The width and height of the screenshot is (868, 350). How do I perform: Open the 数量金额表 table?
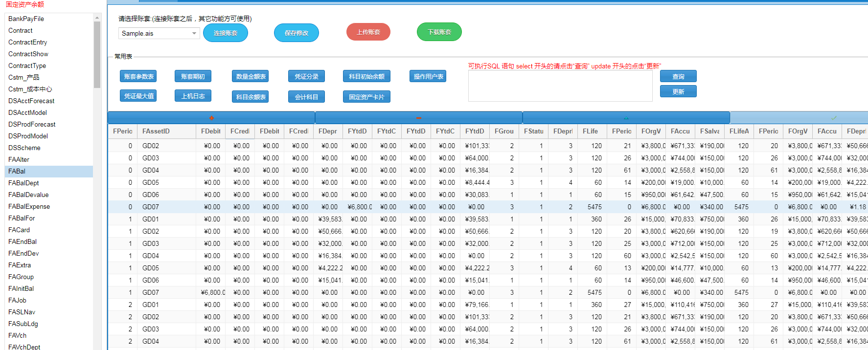(x=251, y=76)
